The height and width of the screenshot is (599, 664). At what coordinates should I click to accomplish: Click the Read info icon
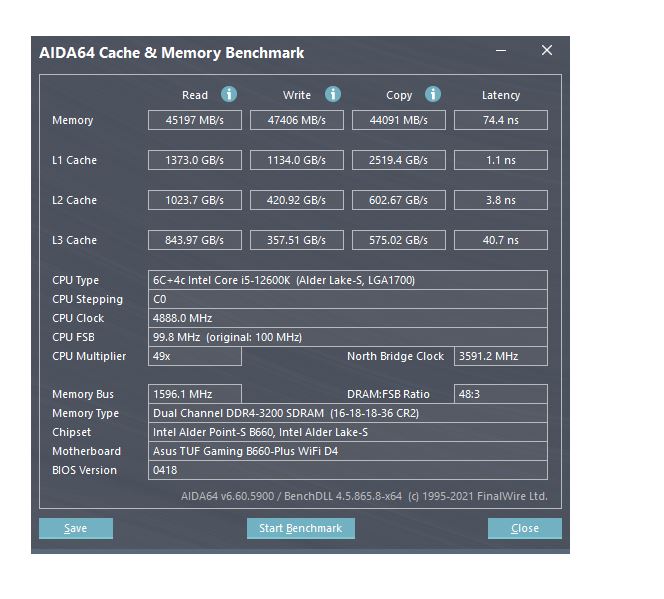[x=229, y=94]
